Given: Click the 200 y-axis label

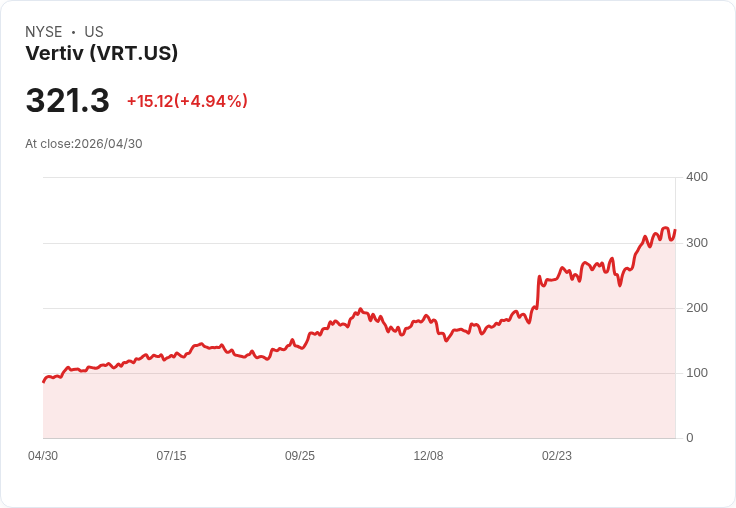Looking at the screenshot, I should [x=697, y=308].
